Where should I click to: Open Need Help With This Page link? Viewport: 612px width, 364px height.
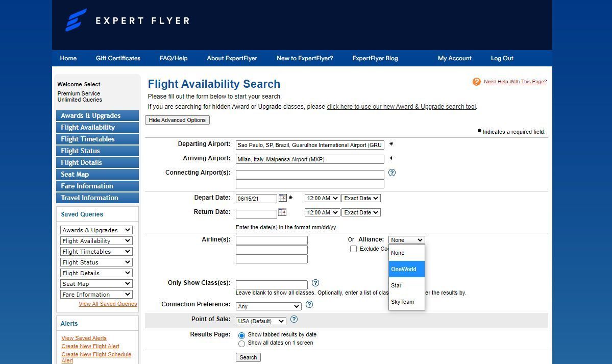click(x=515, y=82)
